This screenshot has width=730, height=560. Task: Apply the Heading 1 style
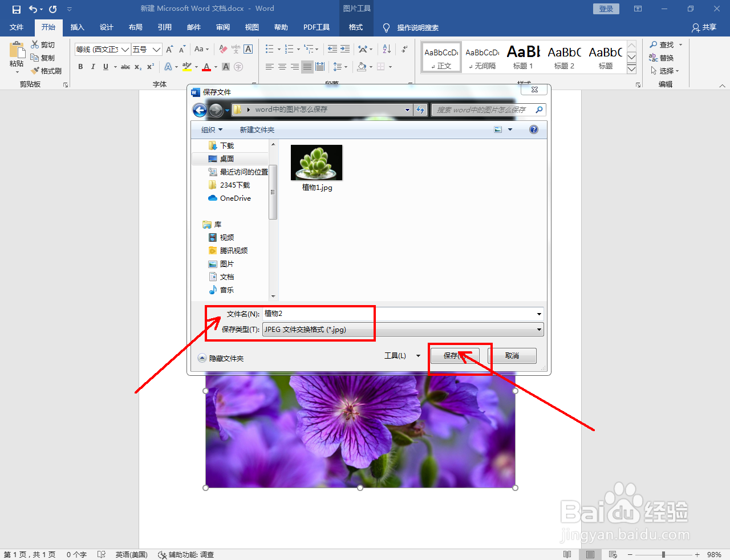[523, 57]
